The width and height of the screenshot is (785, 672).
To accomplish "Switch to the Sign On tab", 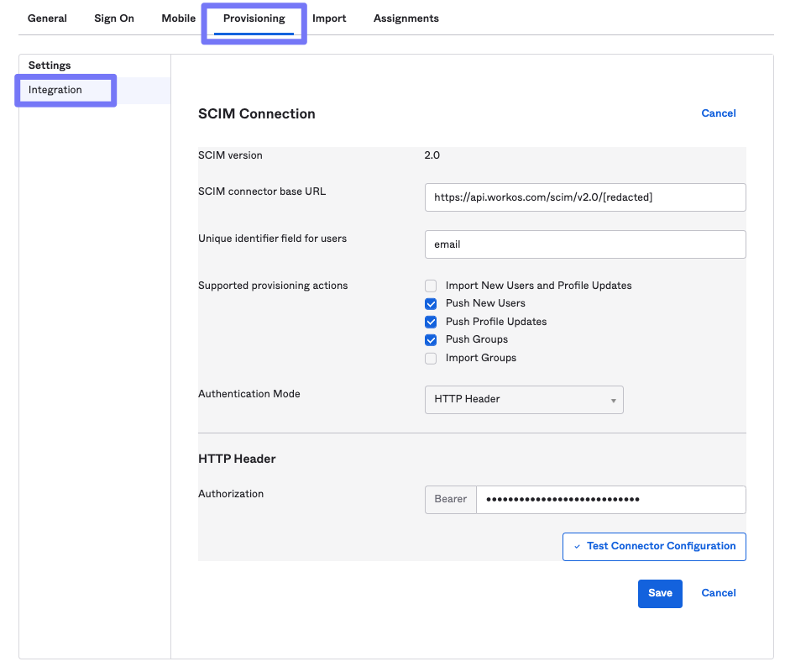I will pos(113,18).
